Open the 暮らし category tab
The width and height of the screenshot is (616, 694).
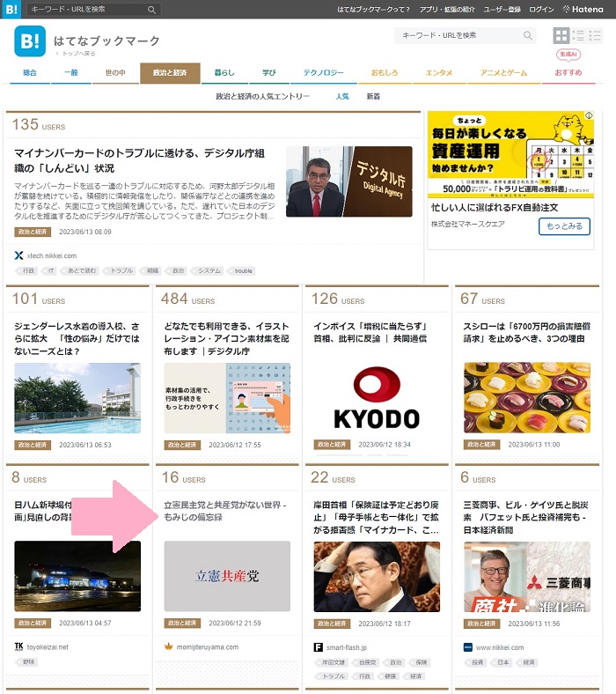(x=224, y=72)
